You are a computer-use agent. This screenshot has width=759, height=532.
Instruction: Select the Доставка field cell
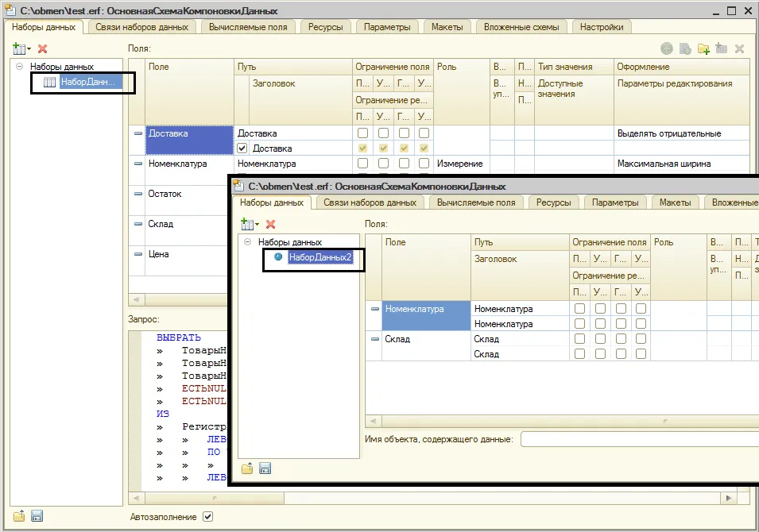(189, 141)
